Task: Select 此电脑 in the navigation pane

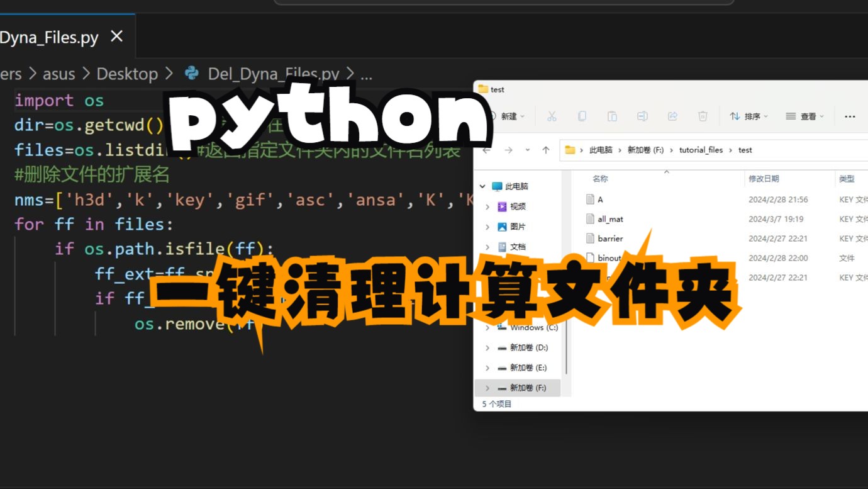Action: (x=516, y=186)
